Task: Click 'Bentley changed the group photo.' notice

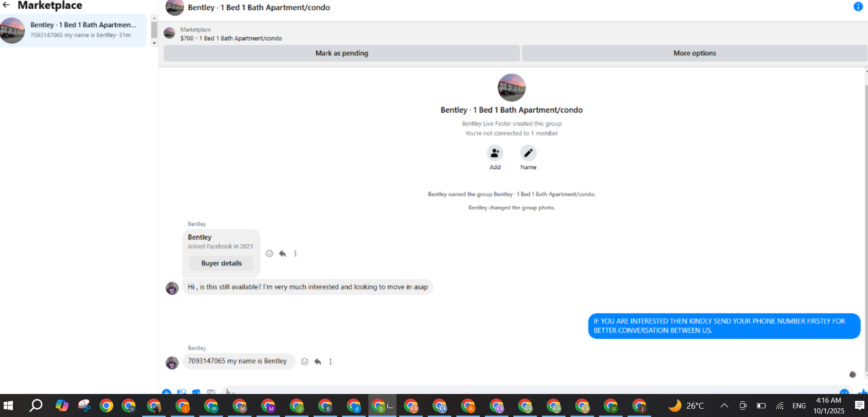Action: pyautogui.click(x=512, y=208)
